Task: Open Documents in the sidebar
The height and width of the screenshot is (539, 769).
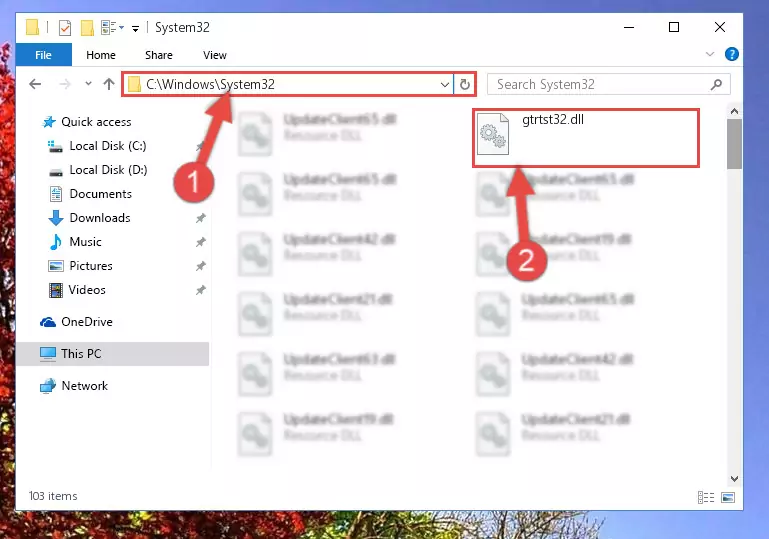Action: point(91,194)
